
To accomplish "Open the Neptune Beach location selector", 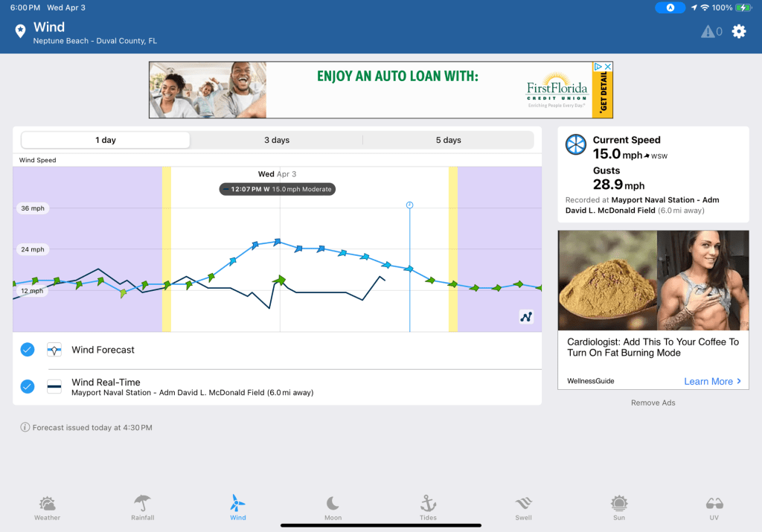I will [x=95, y=41].
